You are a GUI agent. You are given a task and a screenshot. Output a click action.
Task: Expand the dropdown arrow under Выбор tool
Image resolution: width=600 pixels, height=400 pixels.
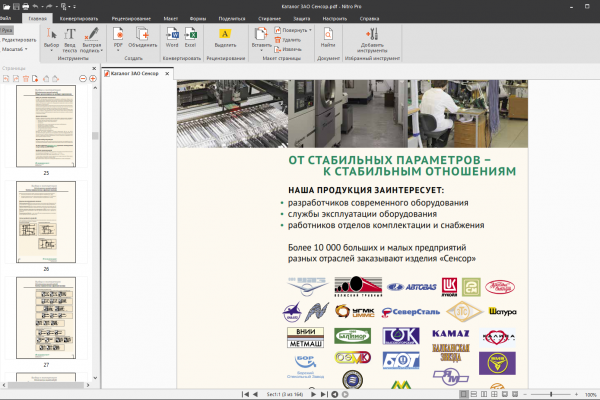51,51
